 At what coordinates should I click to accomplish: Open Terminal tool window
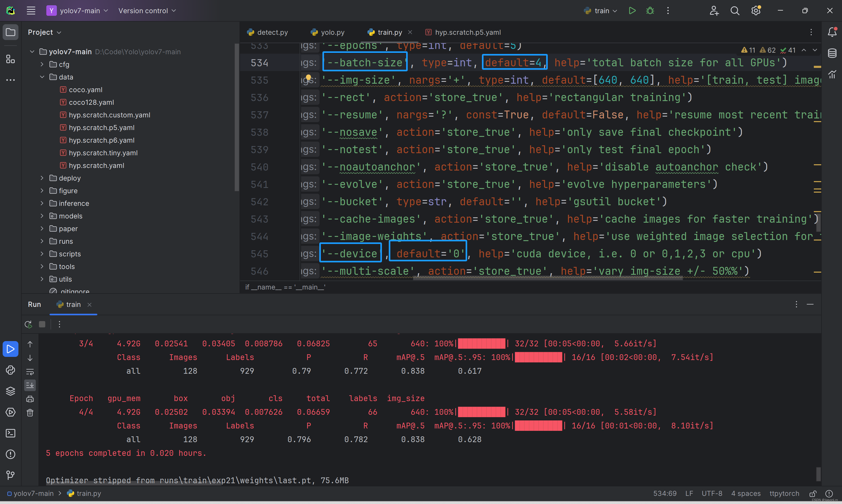[11, 433]
